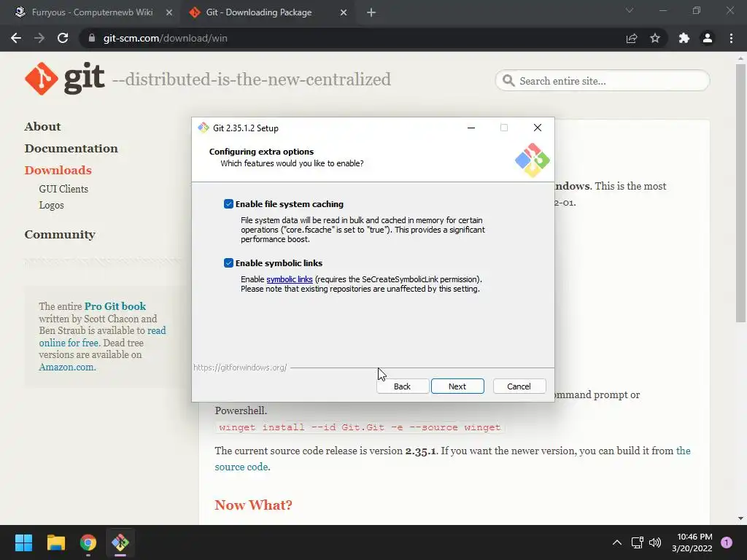Go forward in browser history
The height and width of the screenshot is (560, 747).
point(39,38)
